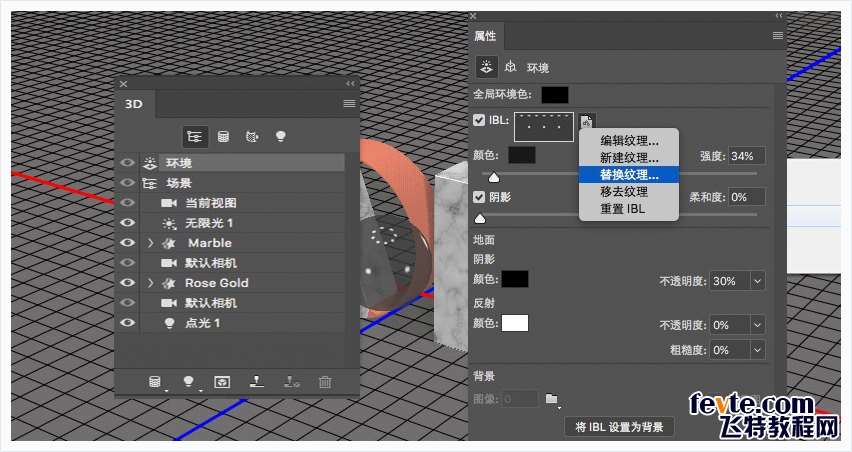Image resolution: width=852 pixels, height=452 pixels.
Task: Select the 属性 panel tab
Action: coord(485,36)
